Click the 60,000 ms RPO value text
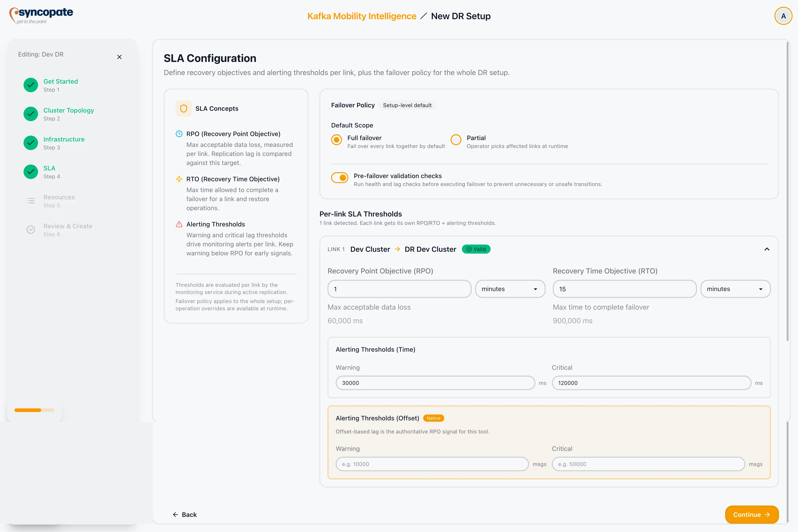The width and height of the screenshot is (798, 532). (345, 321)
